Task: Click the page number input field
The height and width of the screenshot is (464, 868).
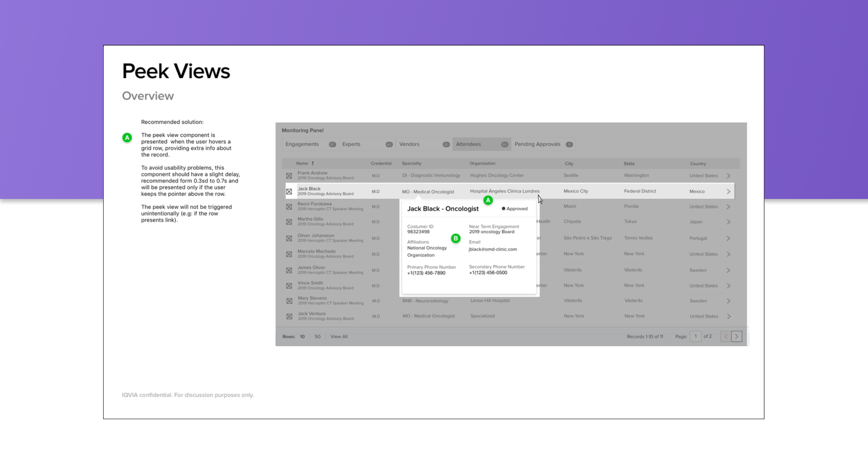Action: 695,336
